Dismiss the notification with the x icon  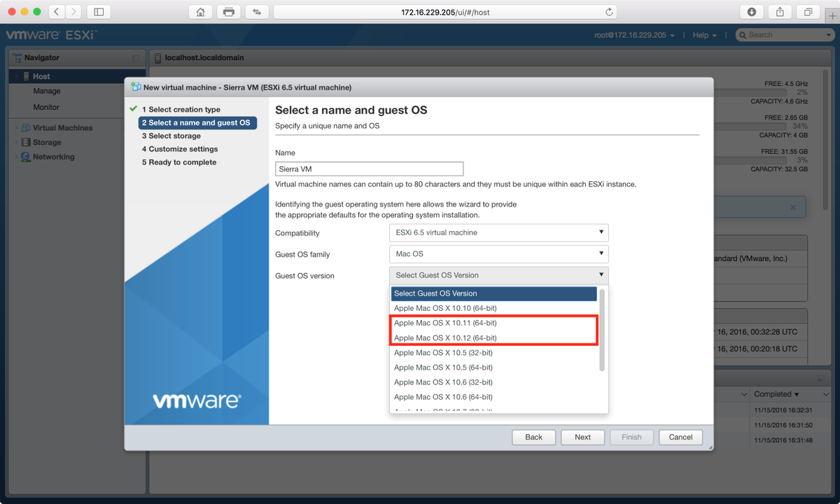pos(793,207)
